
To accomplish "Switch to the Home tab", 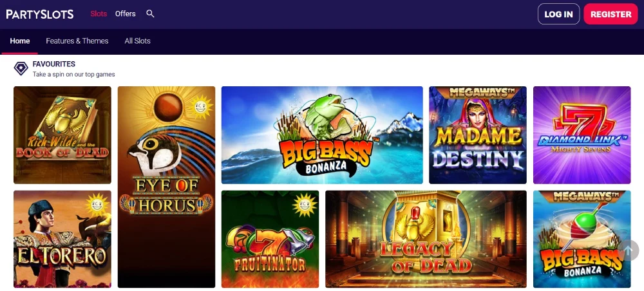I will point(20,41).
